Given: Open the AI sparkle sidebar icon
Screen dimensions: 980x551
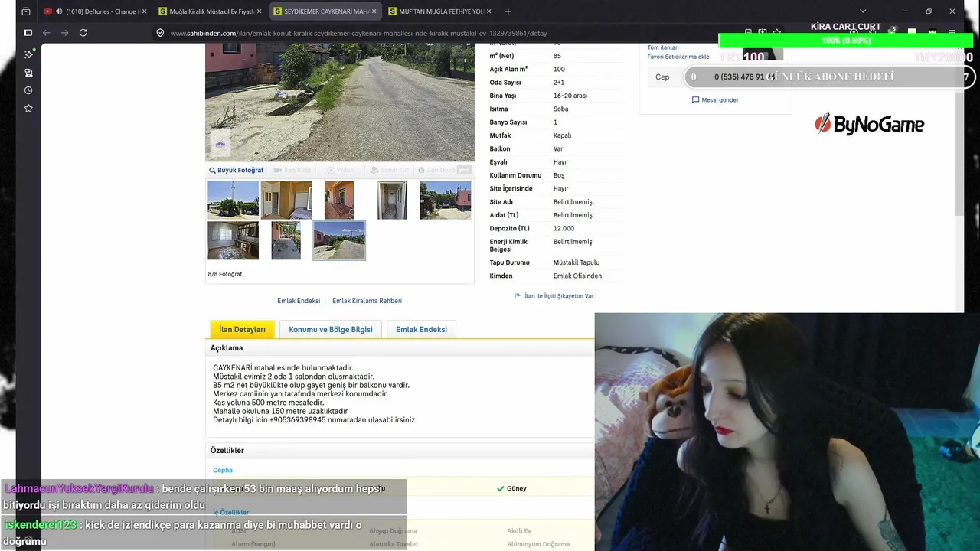Looking at the screenshot, I should tap(28, 54).
